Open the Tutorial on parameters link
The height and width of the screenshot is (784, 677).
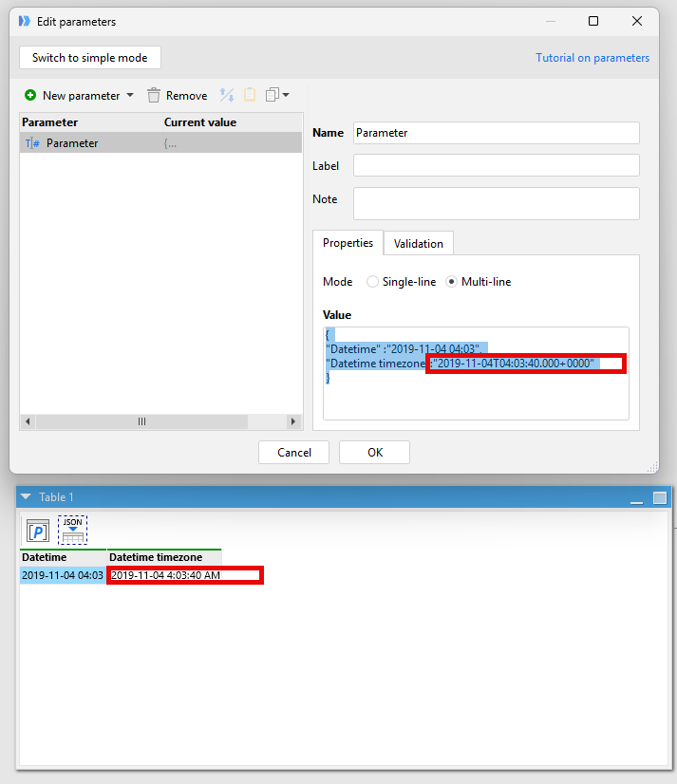pyautogui.click(x=592, y=58)
